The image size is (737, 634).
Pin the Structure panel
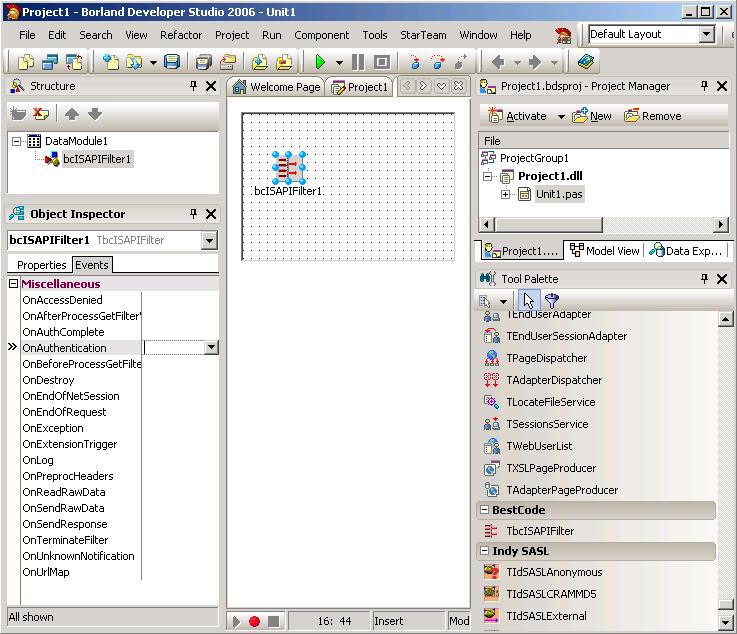point(193,86)
